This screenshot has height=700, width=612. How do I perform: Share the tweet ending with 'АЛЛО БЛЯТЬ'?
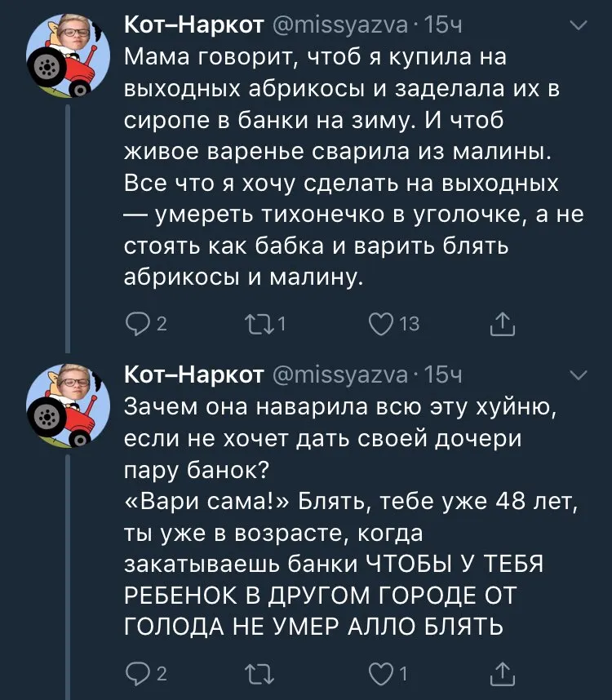(502, 675)
